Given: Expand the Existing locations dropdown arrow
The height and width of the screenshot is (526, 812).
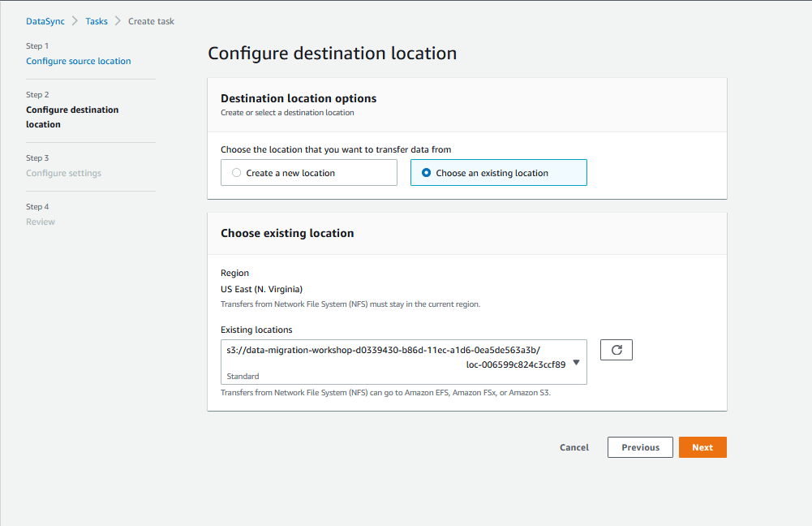Looking at the screenshot, I should click(577, 363).
